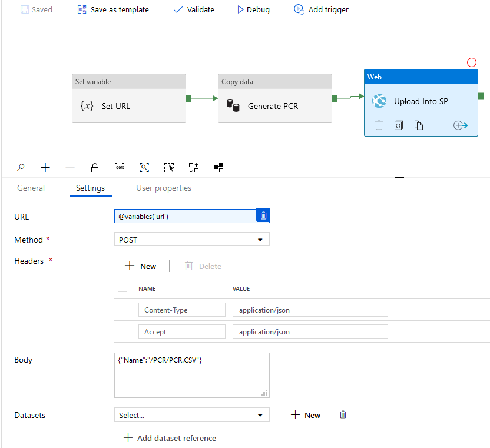Zoom to fit all activities
The height and width of the screenshot is (448, 490).
point(144,168)
